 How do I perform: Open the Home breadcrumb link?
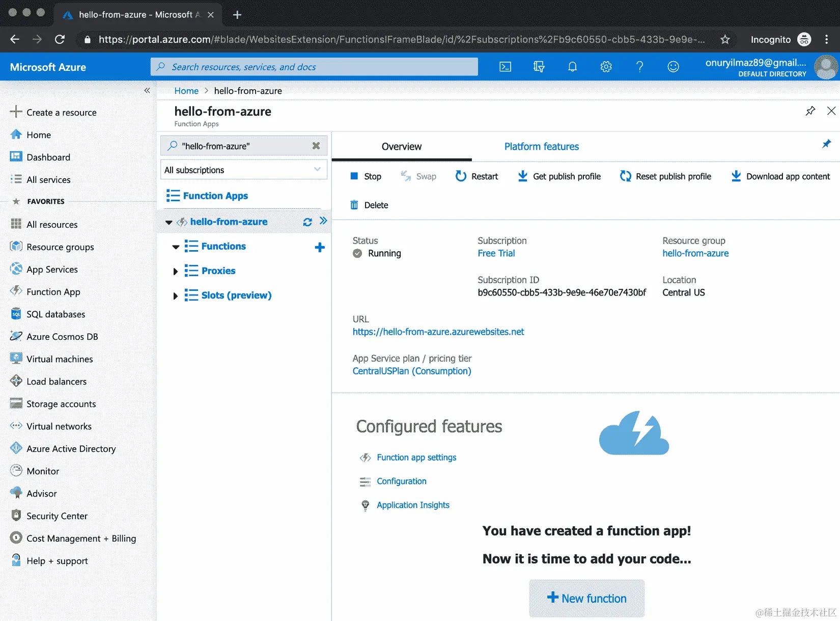click(x=186, y=91)
